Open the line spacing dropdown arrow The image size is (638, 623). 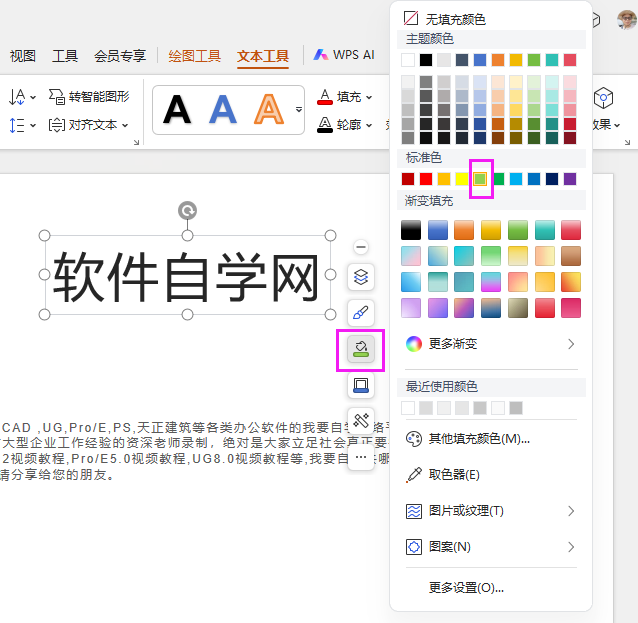pos(33,125)
